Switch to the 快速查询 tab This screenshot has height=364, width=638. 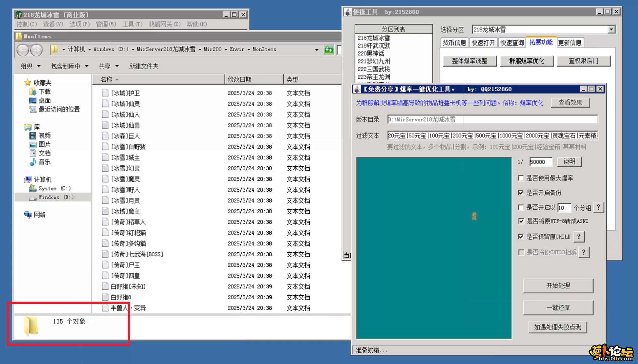[x=512, y=43]
